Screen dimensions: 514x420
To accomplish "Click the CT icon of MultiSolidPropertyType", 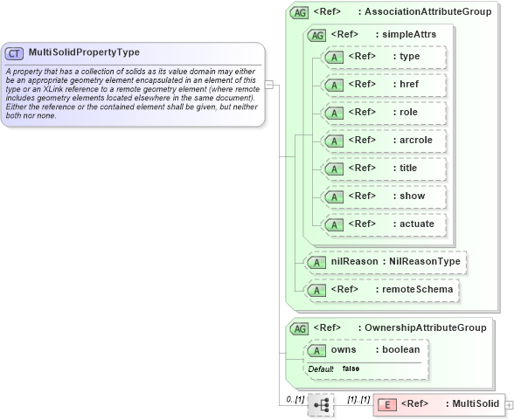I will 14,53.
